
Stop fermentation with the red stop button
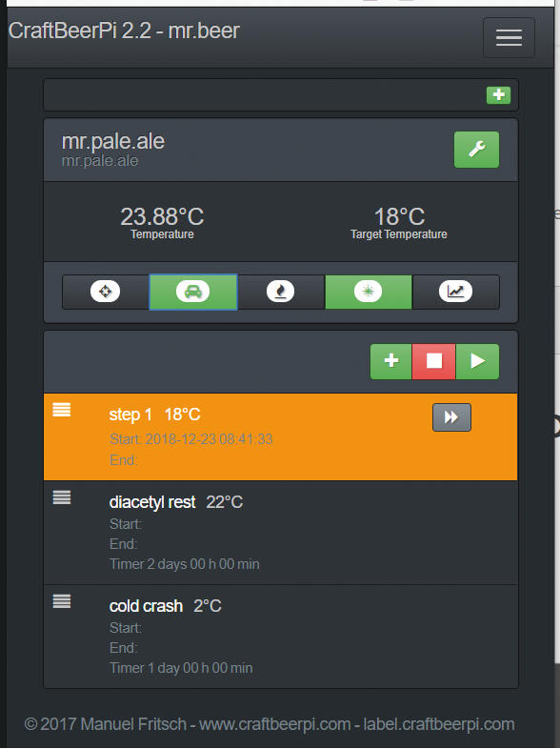(x=434, y=361)
